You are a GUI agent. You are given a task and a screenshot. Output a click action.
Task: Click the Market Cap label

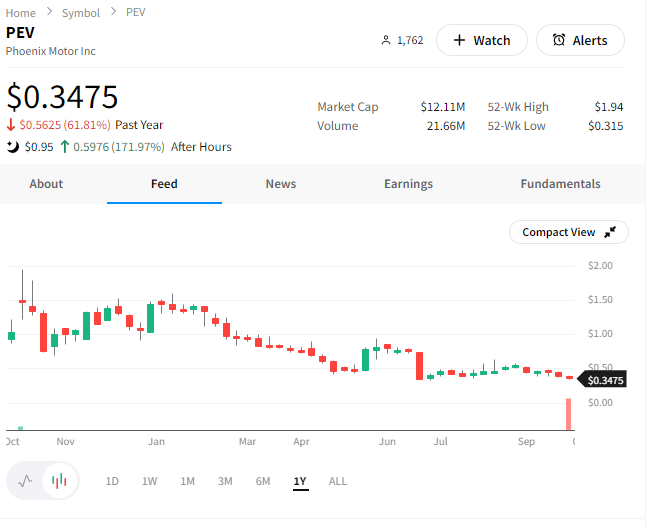pos(348,107)
